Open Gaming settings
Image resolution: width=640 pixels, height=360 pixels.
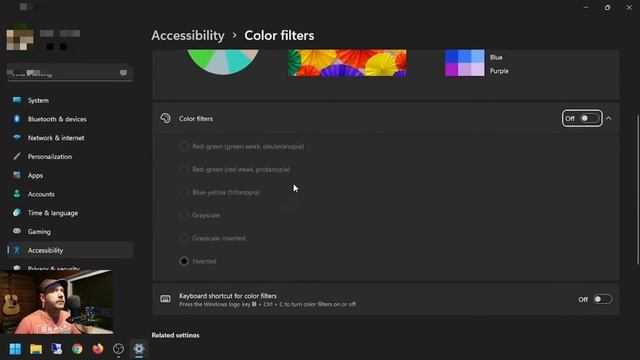pos(70,231)
